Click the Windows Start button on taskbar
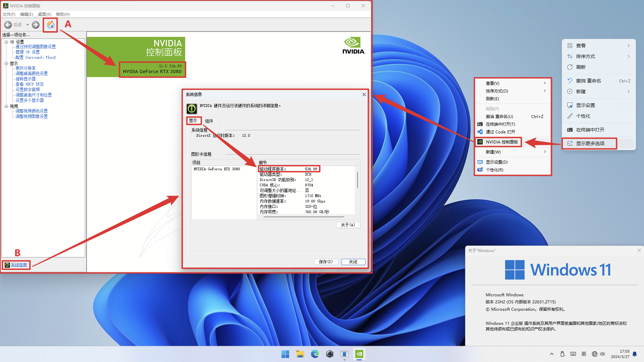Image resolution: width=644 pixels, height=362 pixels. pyautogui.click(x=285, y=354)
